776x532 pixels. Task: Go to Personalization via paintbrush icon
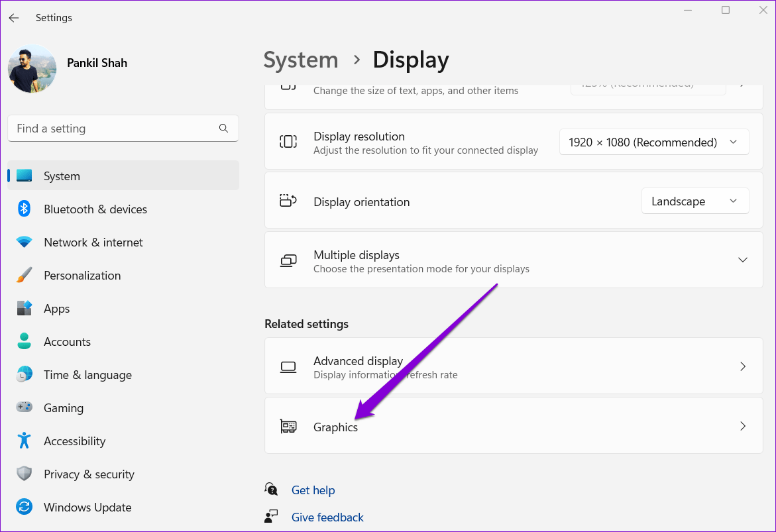coord(25,276)
